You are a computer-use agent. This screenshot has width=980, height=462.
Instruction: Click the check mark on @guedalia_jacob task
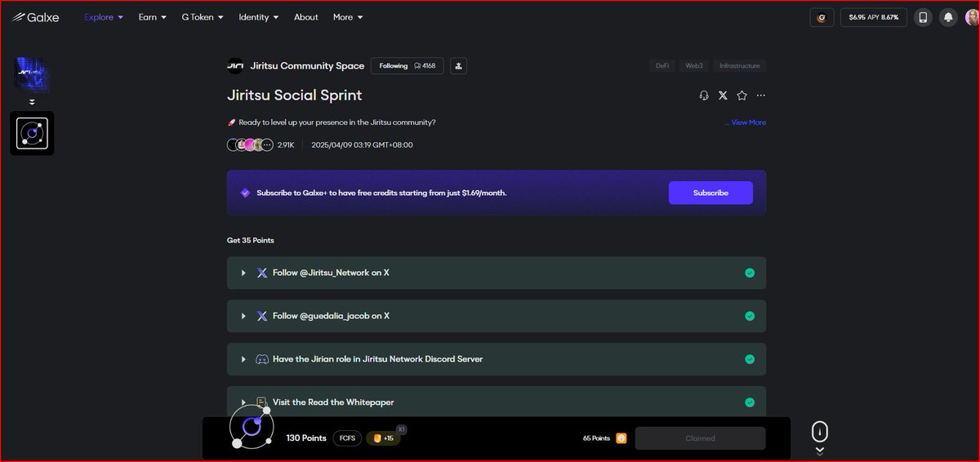point(750,316)
